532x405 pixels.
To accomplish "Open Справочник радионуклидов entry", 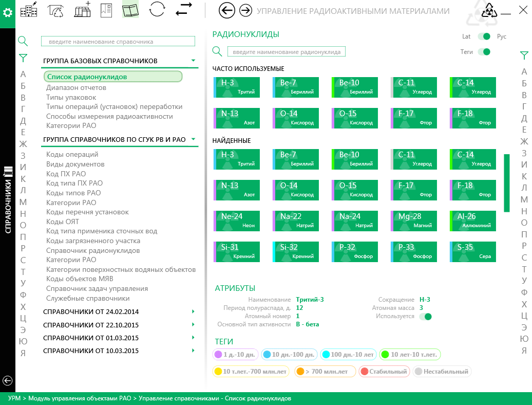I will (92, 250).
